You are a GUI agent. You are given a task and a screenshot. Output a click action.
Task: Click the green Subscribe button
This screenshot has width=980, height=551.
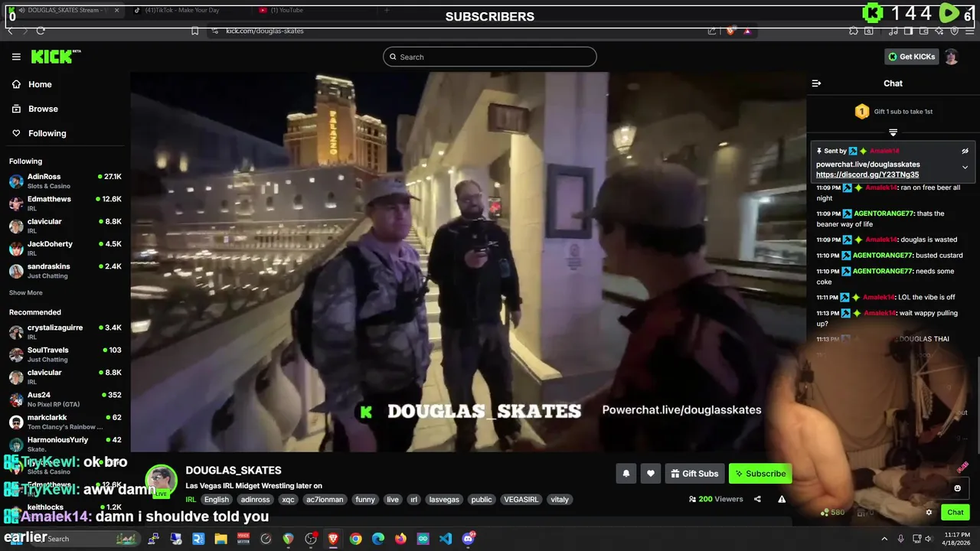coord(760,474)
